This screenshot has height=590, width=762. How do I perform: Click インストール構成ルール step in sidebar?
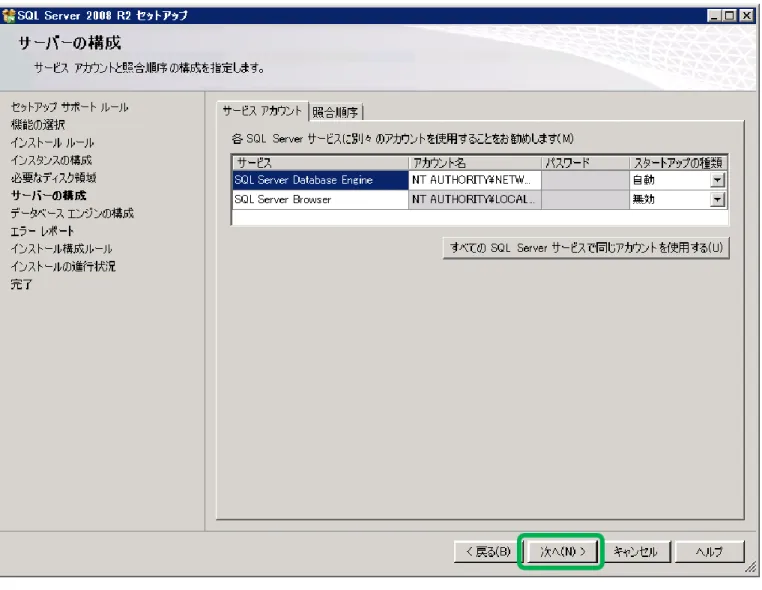(x=61, y=249)
